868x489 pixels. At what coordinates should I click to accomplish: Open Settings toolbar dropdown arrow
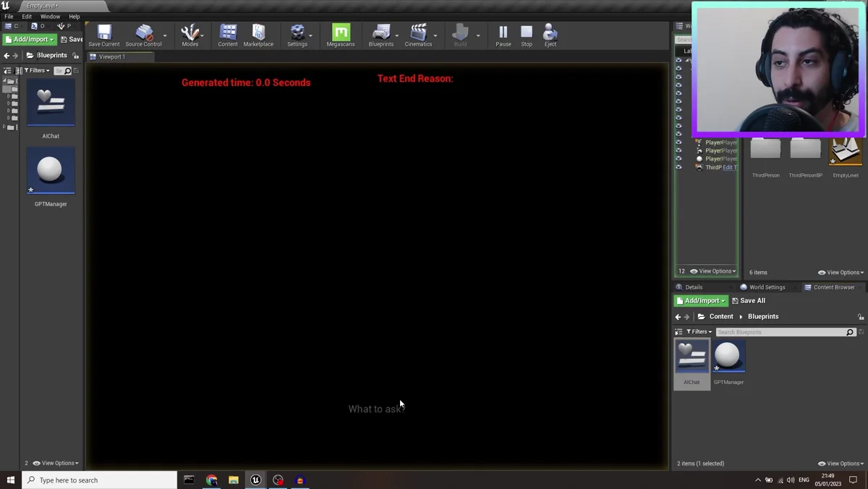(311, 35)
